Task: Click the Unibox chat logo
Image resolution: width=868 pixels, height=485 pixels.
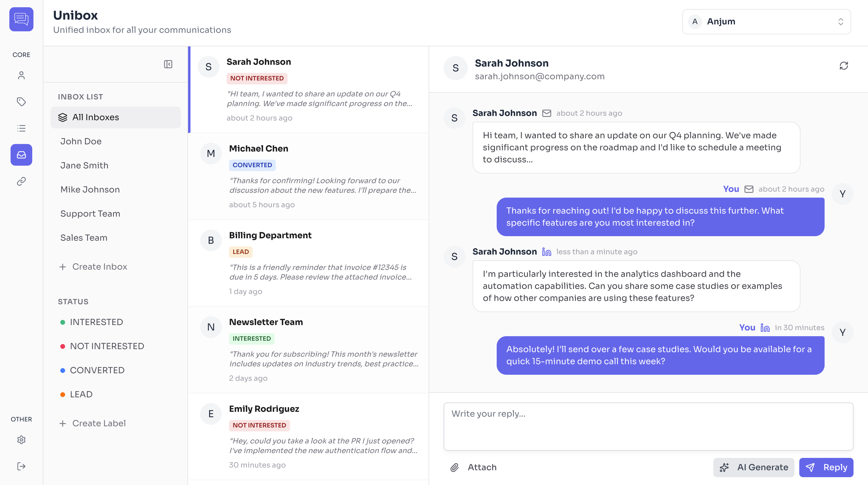Action: tap(21, 19)
